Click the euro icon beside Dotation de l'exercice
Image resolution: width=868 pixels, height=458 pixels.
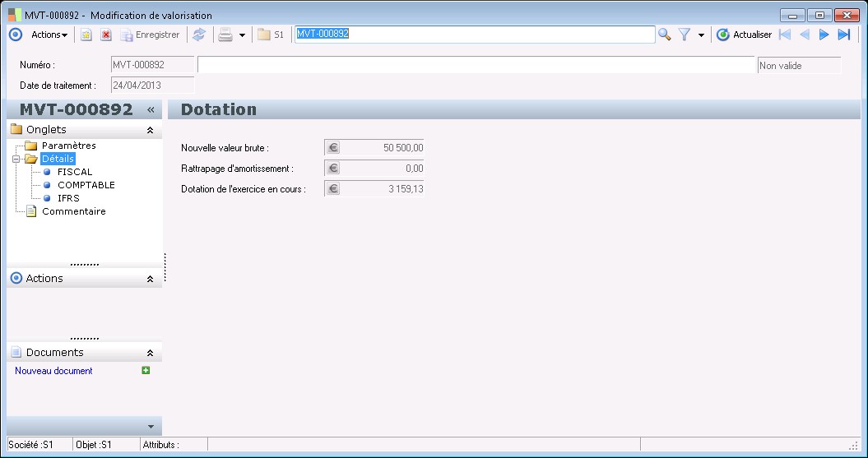[332, 188]
